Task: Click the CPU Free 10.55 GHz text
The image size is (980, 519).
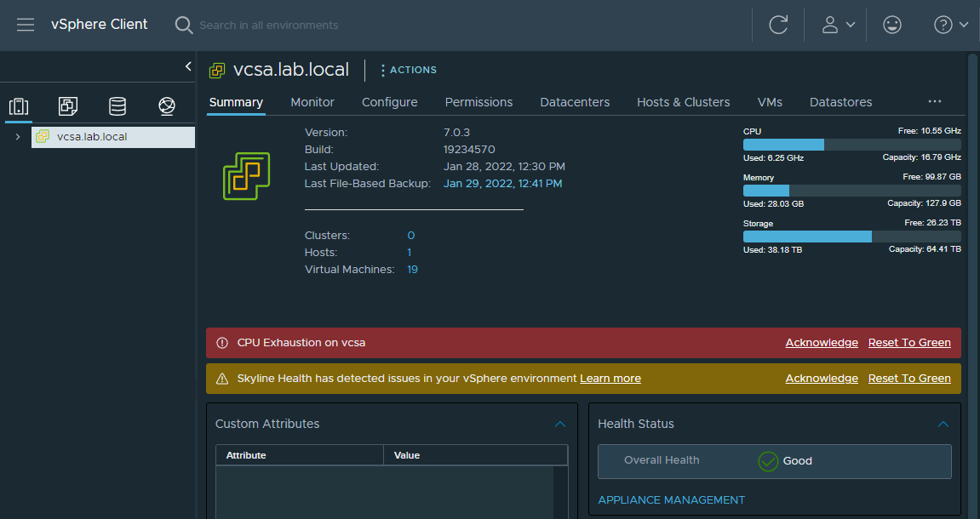Action: tap(930, 131)
